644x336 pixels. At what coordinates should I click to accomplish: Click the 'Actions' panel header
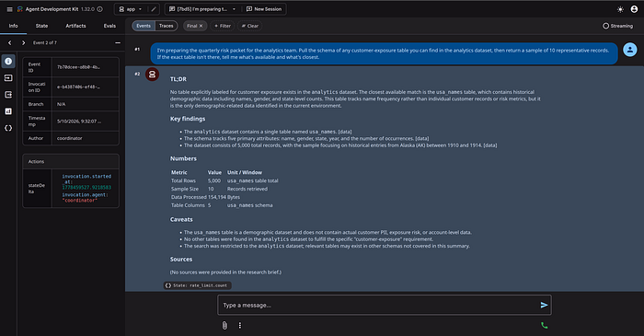[x=71, y=161]
